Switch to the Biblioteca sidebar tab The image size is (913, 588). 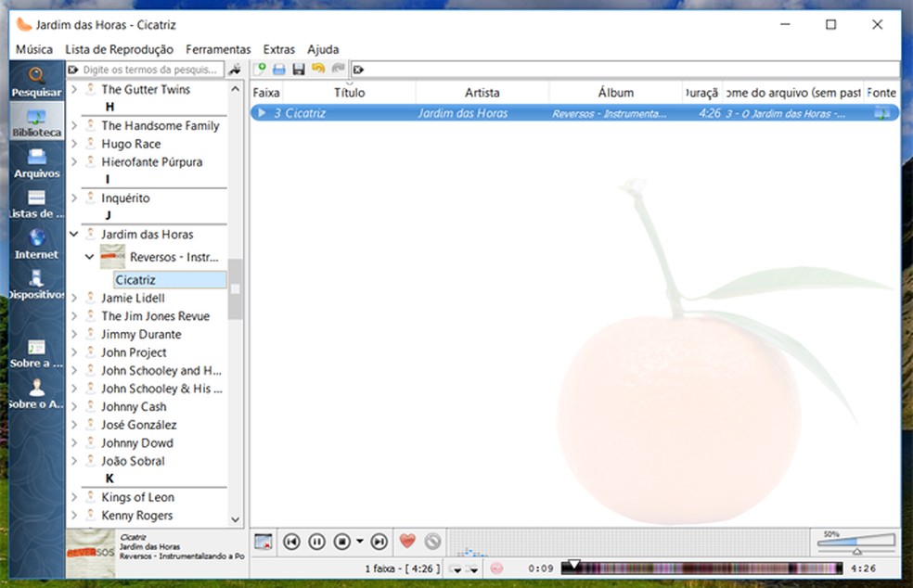click(x=36, y=121)
